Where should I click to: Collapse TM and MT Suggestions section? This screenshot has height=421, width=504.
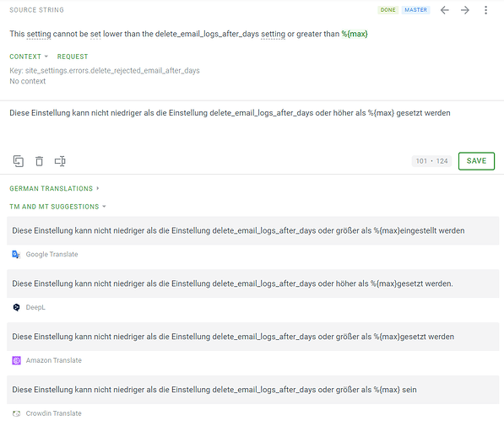click(57, 207)
